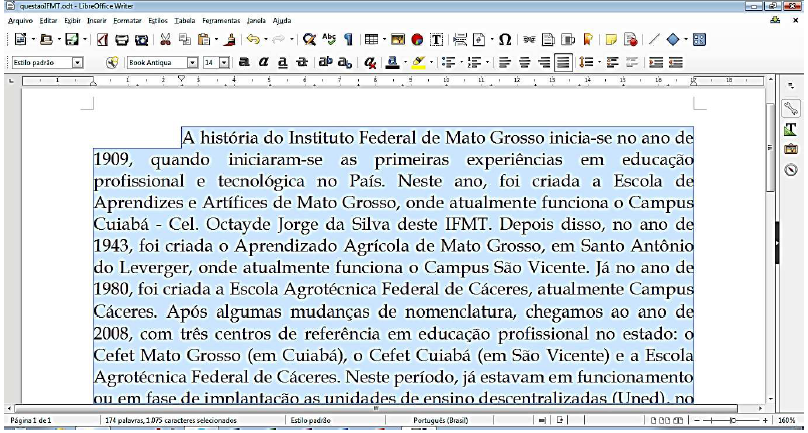Screen dimensions: 808x433
Task: Click Página 1 de 1 in status bar
Action: pos(31,420)
